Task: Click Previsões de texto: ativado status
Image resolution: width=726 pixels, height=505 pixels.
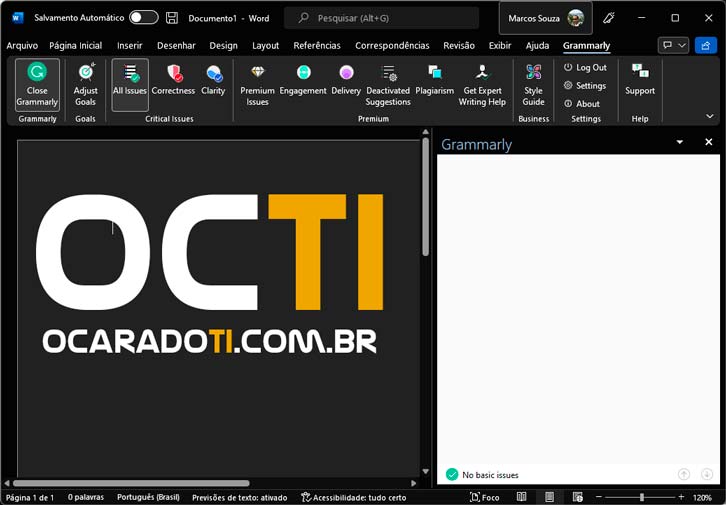Action: tap(239, 498)
